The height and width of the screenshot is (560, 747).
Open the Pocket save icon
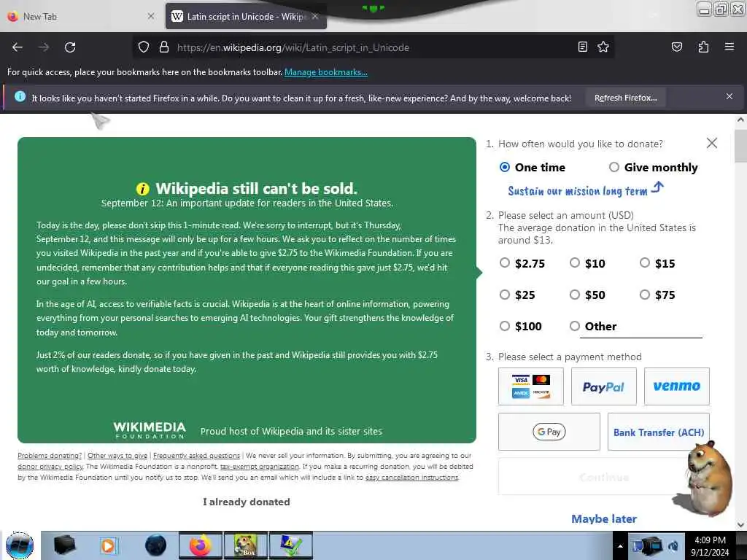[x=676, y=47]
